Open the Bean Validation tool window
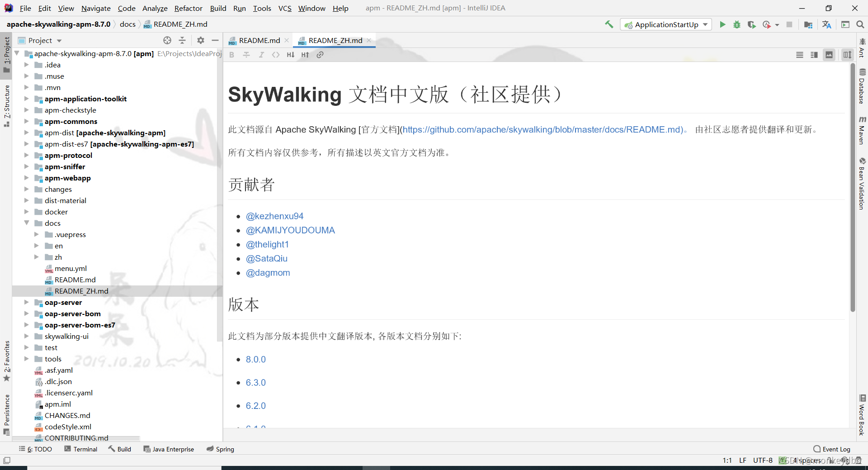The image size is (868, 470). click(862, 183)
